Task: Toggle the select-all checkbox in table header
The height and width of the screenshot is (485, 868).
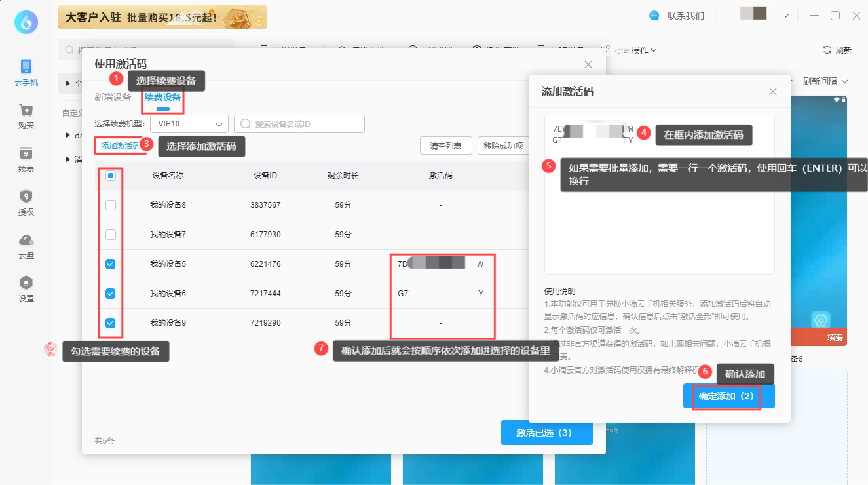Action: click(111, 176)
